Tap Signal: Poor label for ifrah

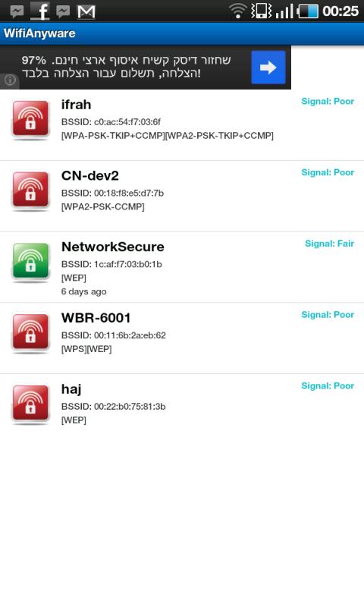[x=328, y=101]
